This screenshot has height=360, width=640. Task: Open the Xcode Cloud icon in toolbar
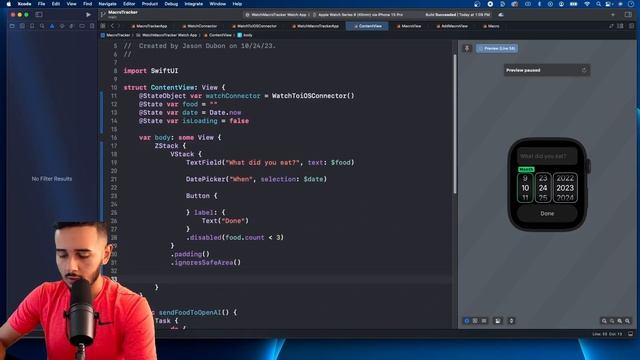[x=501, y=15]
